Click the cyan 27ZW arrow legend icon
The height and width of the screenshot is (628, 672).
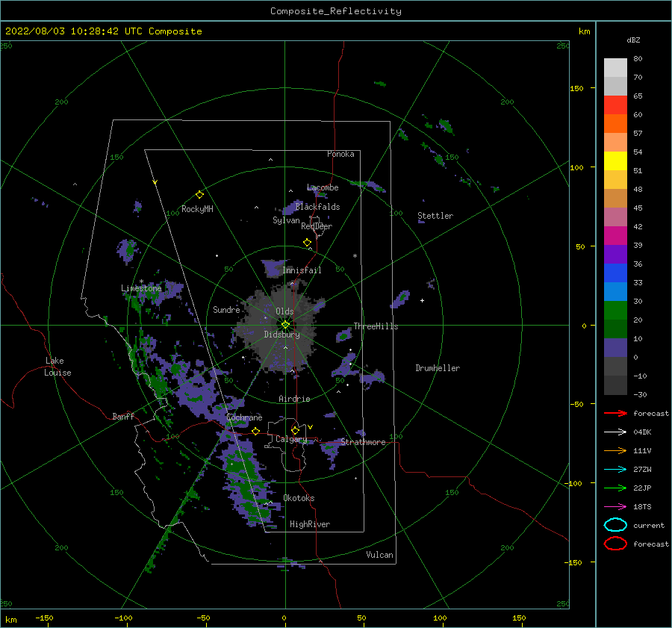615,469
